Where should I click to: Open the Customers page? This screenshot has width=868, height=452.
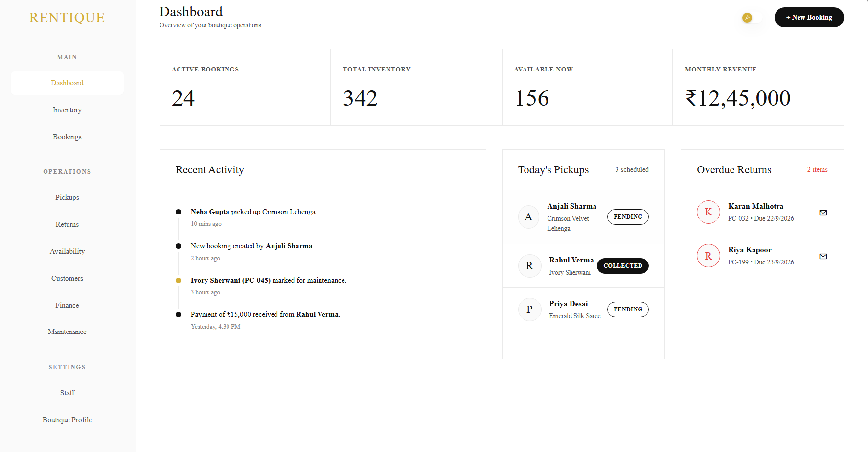coord(67,278)
